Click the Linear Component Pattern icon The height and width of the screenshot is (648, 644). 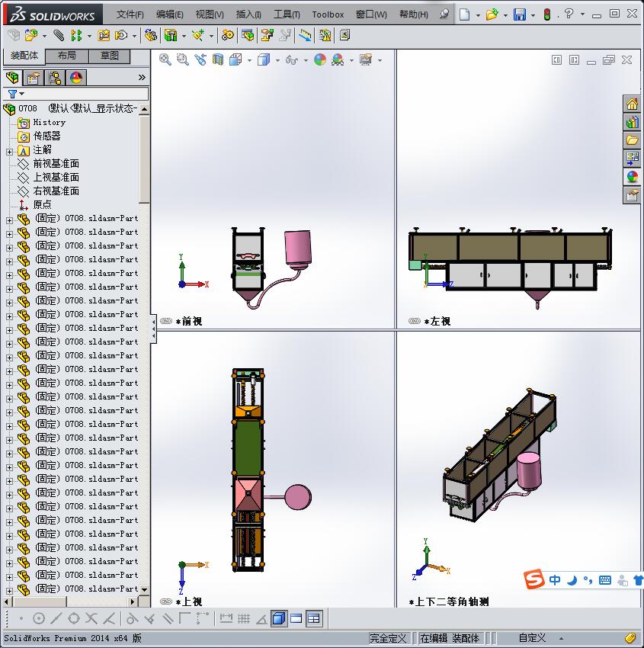(76, 36)
